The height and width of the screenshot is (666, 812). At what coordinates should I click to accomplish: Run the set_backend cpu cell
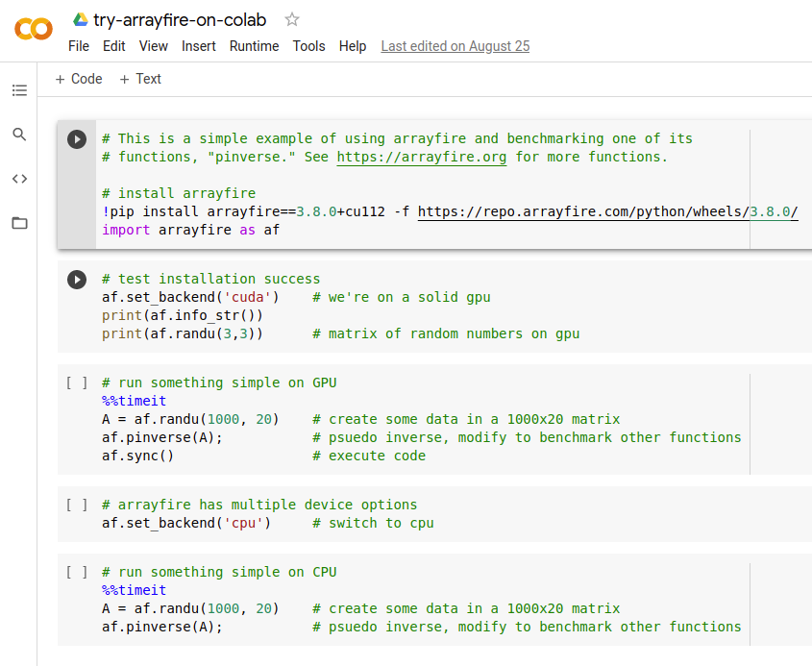pyautogui.click(x=77, y=504)
